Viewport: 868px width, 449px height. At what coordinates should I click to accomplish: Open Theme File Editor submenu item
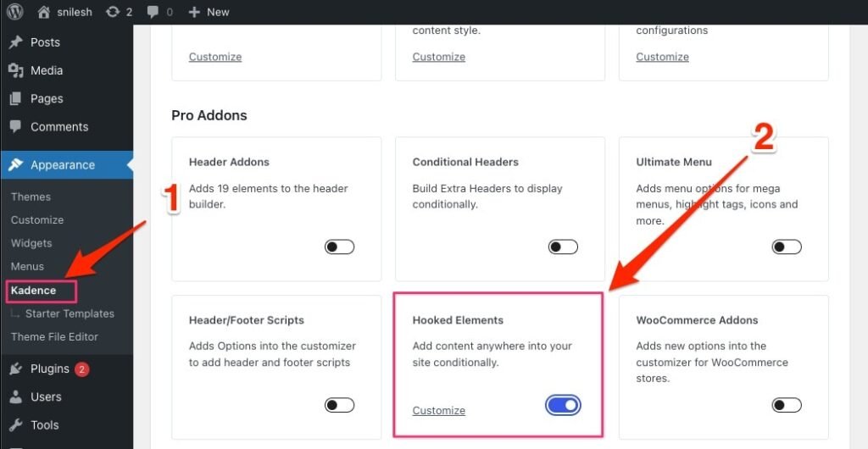[x=54, y=337]
